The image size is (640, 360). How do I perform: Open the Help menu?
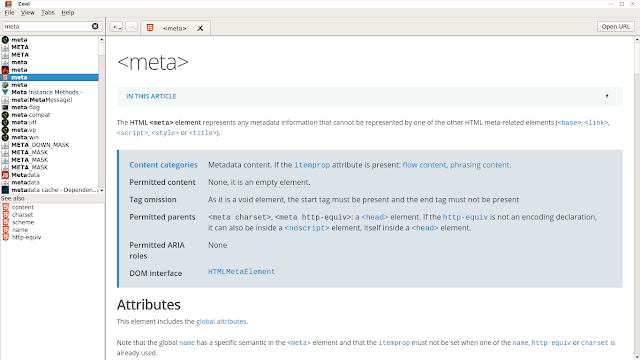(x=68, y=13)
